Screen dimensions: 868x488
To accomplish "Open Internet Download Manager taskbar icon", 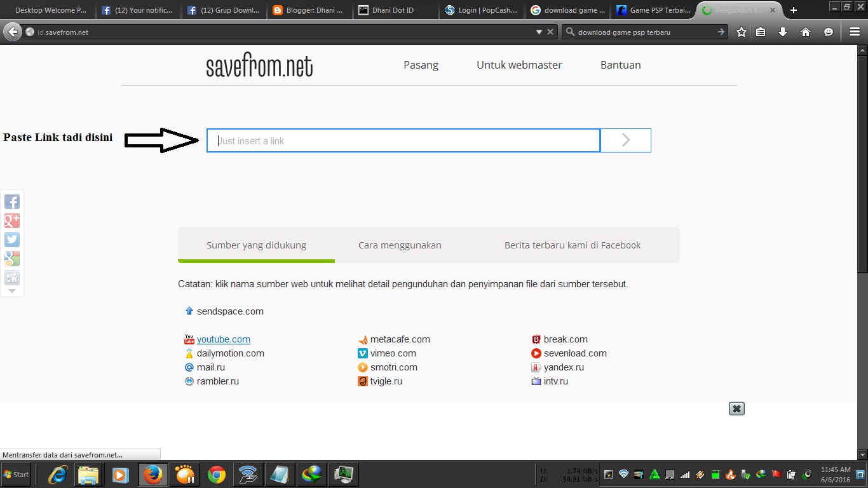I will [312, 475].
